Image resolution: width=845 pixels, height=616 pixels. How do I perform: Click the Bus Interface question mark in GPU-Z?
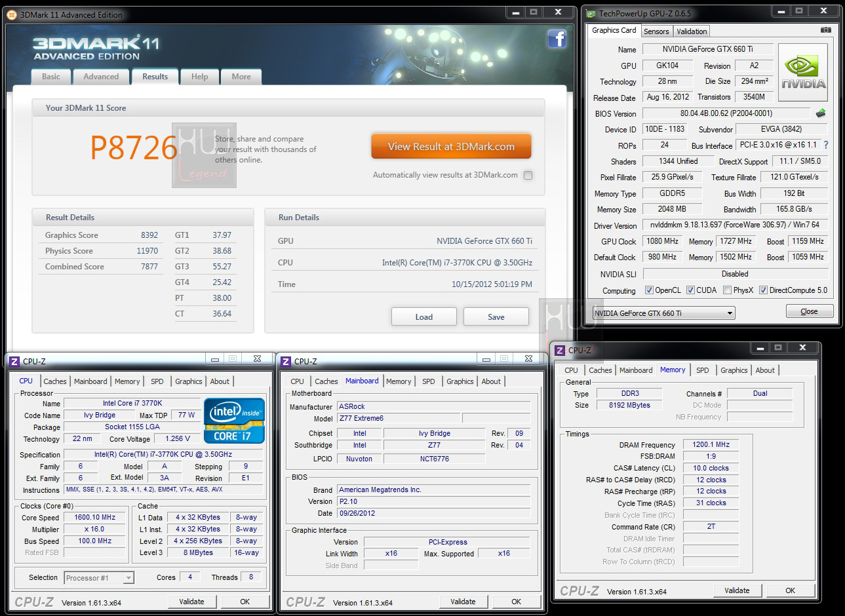pos(826,145)
